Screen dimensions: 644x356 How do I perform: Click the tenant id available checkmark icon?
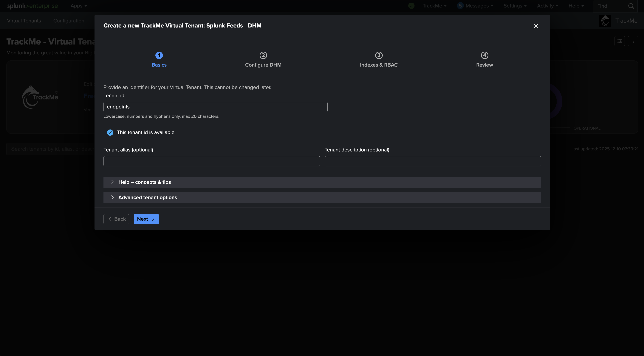tap(110, 132)
